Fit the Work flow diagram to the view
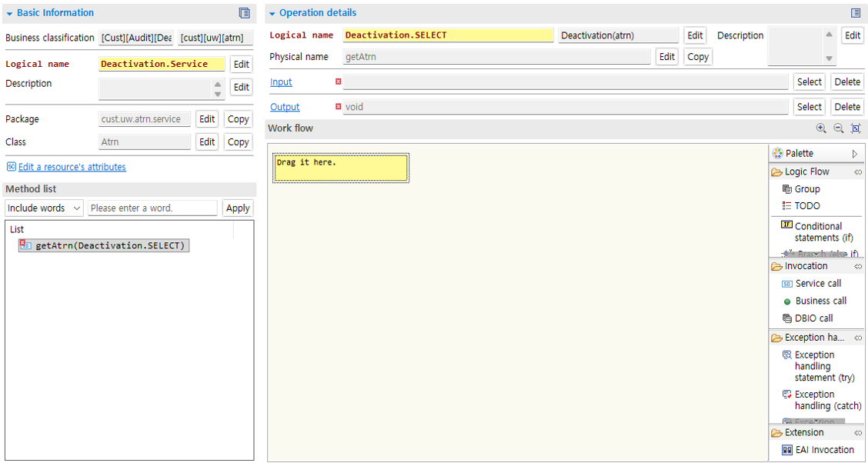Image resolution: width=868 pixels, height=463 pixels. coord(855,128)
